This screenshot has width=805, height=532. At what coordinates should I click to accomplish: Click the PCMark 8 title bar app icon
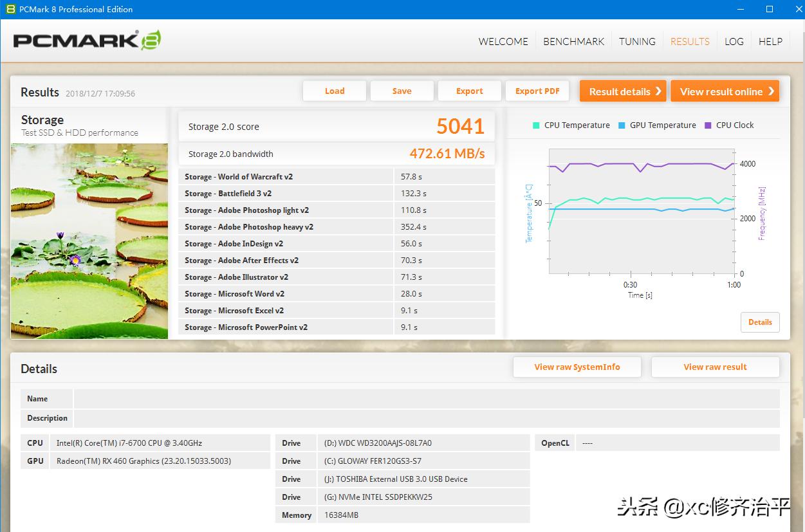(10, 9)
